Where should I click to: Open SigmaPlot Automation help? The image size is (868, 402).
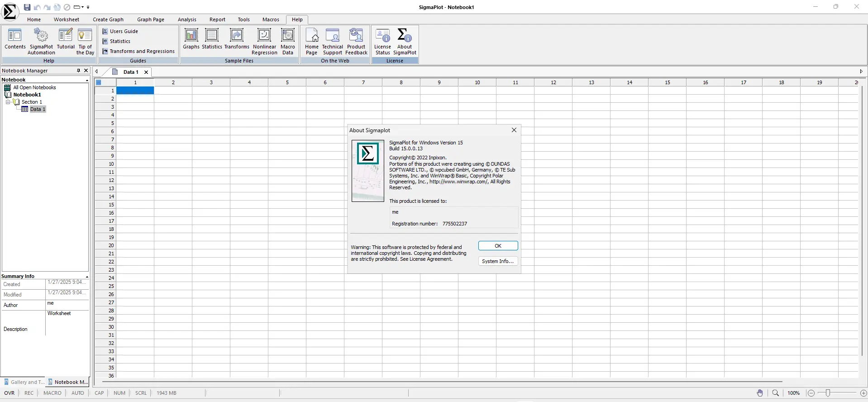[x=41, y=41]
